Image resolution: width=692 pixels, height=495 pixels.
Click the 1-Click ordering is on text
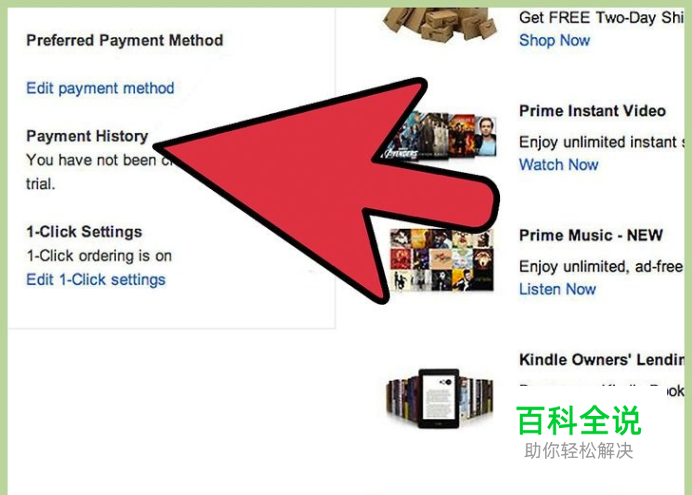[99, 256]
